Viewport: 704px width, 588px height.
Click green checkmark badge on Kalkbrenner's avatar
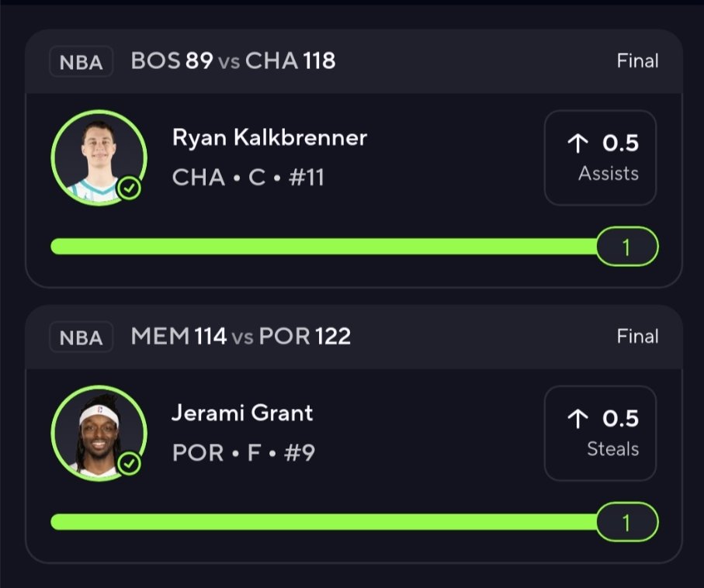pos(130,189)
